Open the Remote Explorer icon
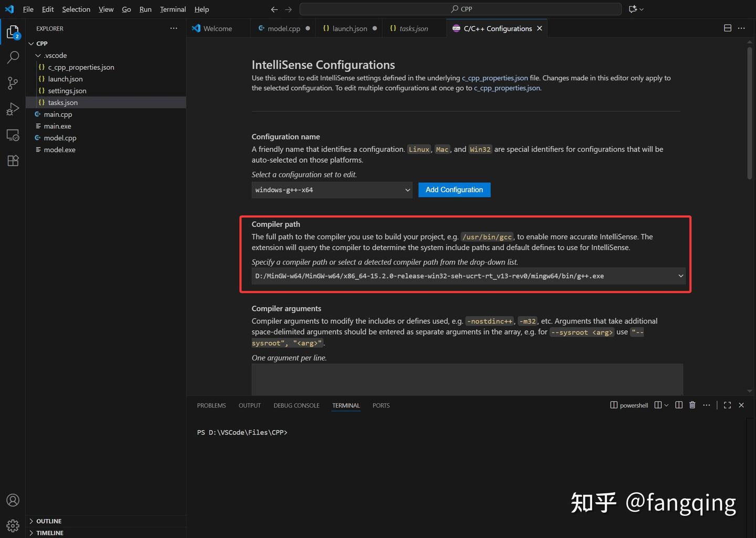The image size is (756, 538). [x=13, y=135]
